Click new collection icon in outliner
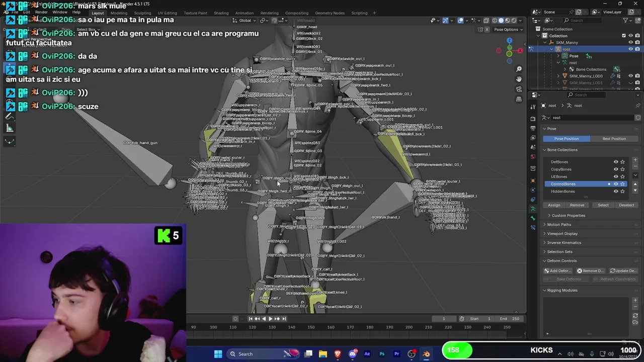The height and width of the screenshot is (362, 644). point(637,21)
